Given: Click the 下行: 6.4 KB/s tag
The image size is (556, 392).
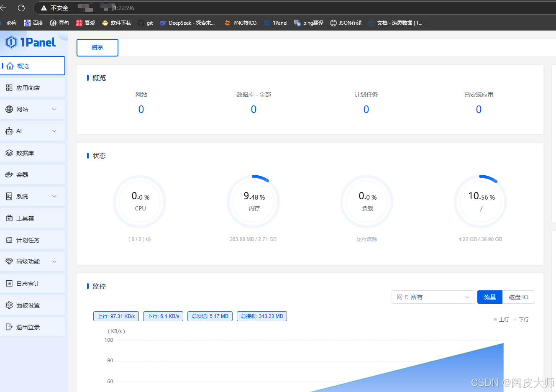Looking at the screenshot, I should tap(163, 316).
